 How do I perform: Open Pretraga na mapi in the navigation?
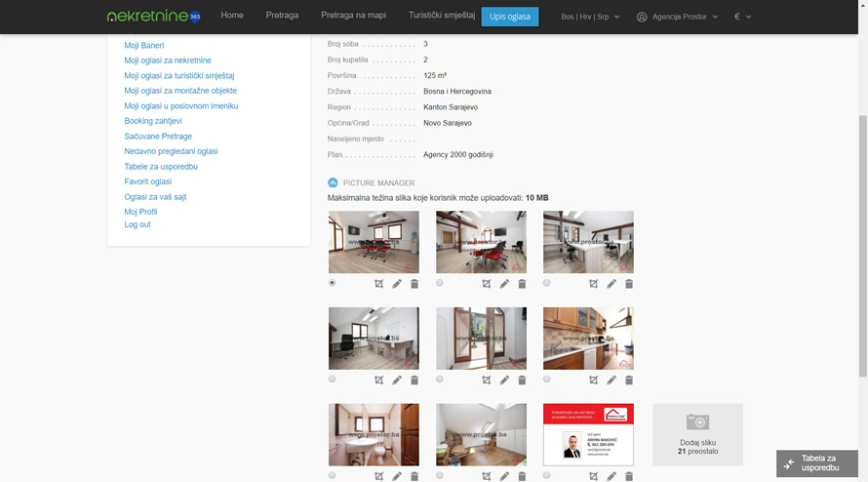tap(353, 16)
